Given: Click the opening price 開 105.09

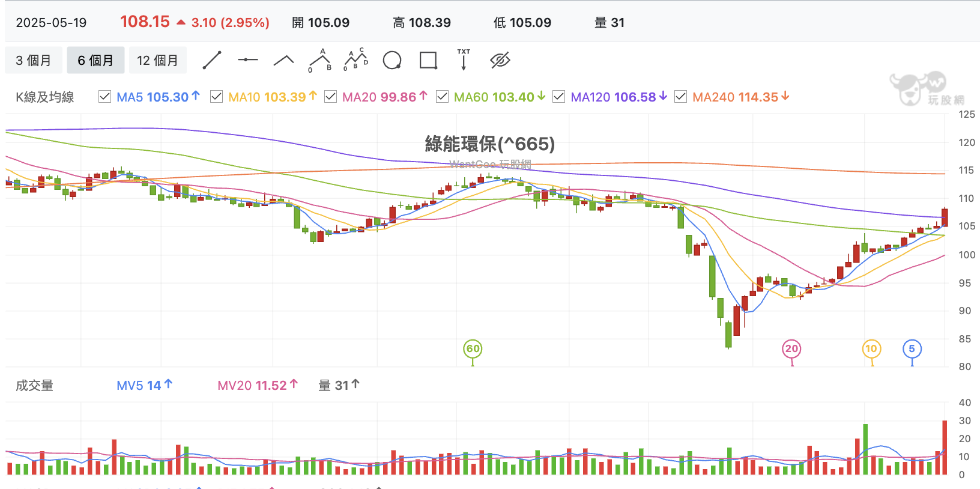Looking at the screenshot, I should click(321, 23).
